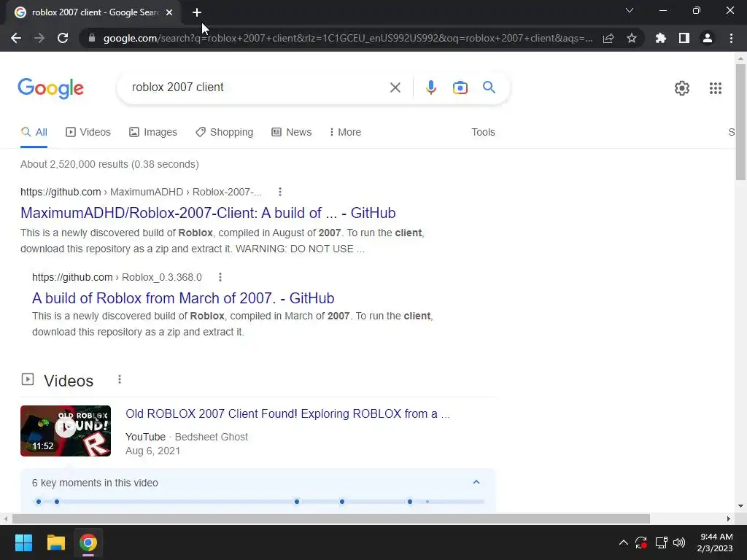Bookmark this page with star icon
The image size is (747, 560).
tap(632, 38)
